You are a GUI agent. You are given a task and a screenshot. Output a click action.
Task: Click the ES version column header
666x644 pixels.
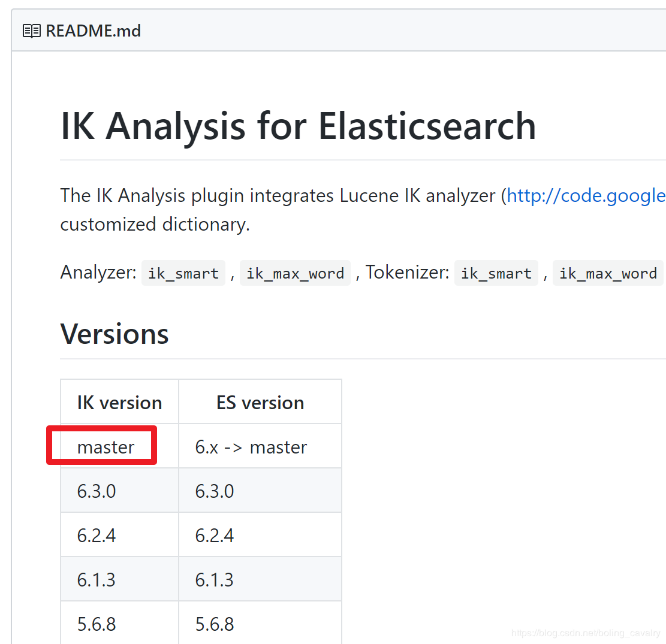pyautogui.click(x=260, y=402)
